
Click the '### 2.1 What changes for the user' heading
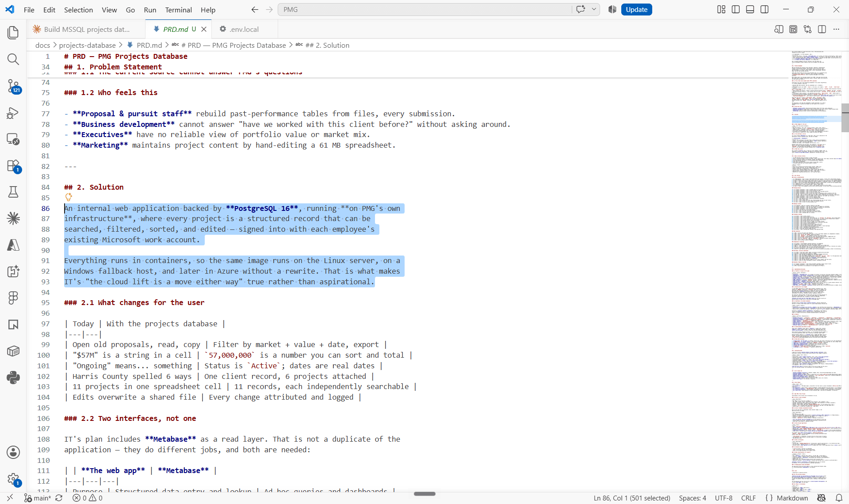134,302
